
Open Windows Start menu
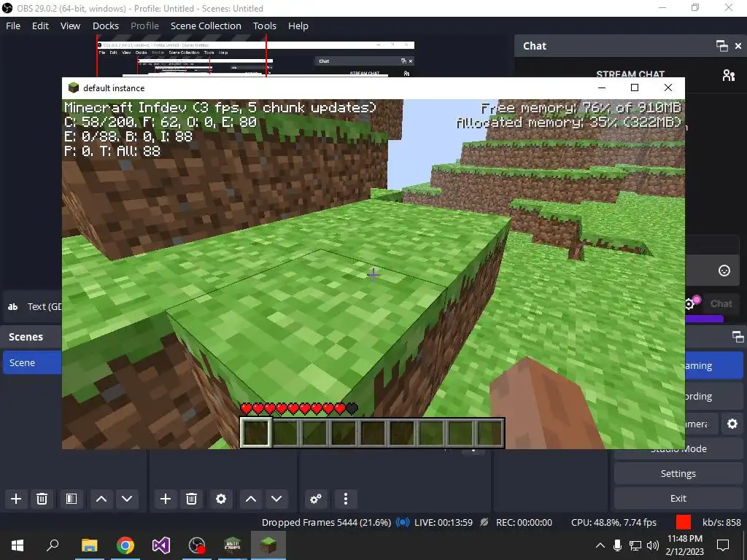[18, 545]
